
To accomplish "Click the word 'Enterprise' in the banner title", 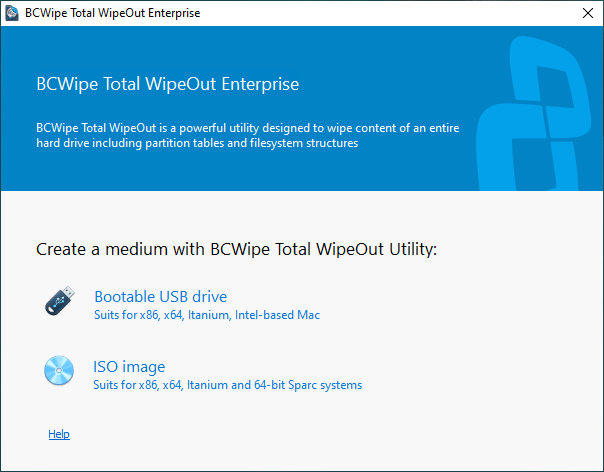I will click(260, 84).
